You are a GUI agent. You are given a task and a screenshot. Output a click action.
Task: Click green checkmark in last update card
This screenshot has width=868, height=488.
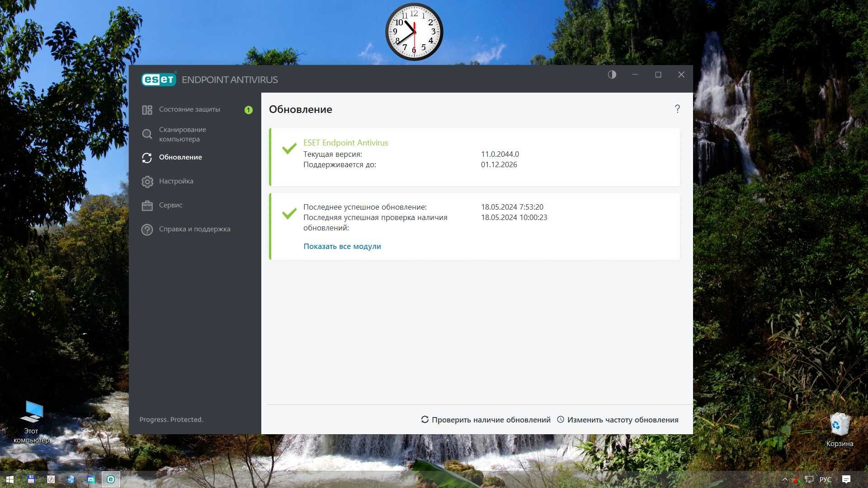(289, 213)
